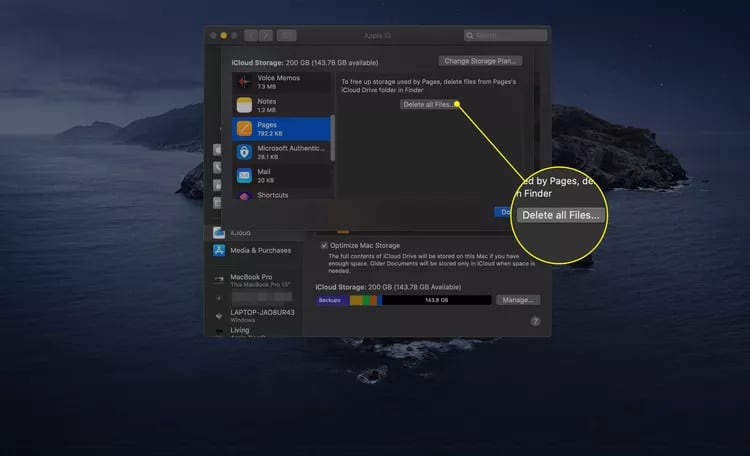
Task: Click the Change Storage Plan button
Action: pos(480,61)
